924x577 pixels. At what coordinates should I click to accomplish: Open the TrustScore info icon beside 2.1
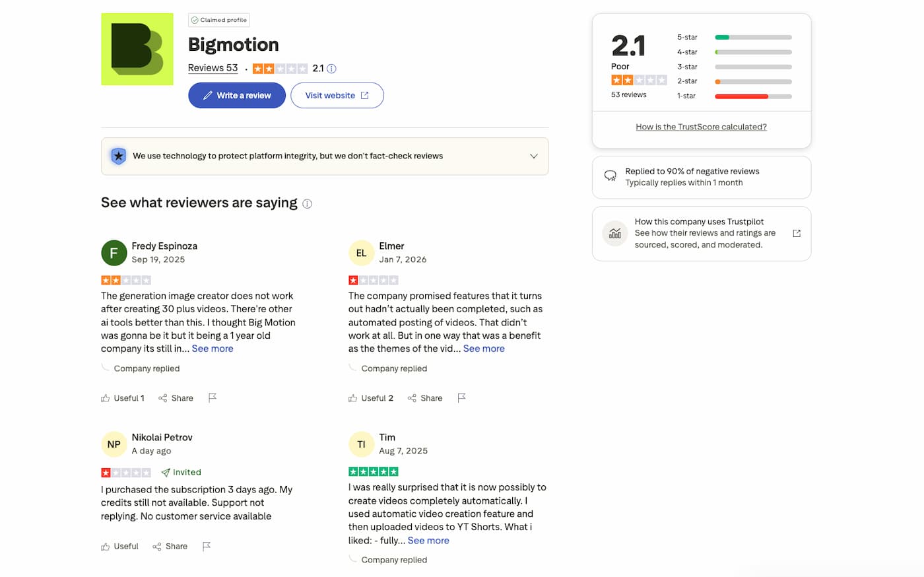coord(331,69)
